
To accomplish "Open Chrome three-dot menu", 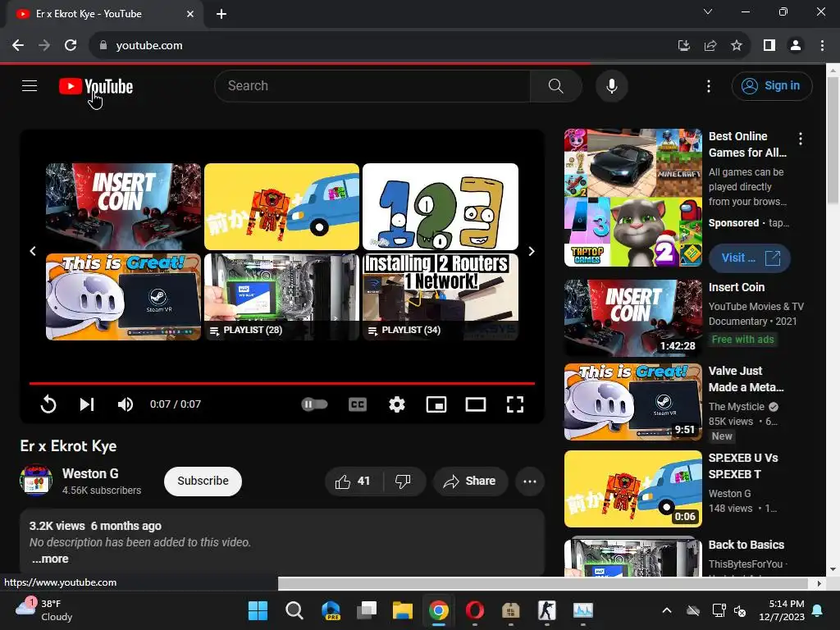I will tap(822, 46).
